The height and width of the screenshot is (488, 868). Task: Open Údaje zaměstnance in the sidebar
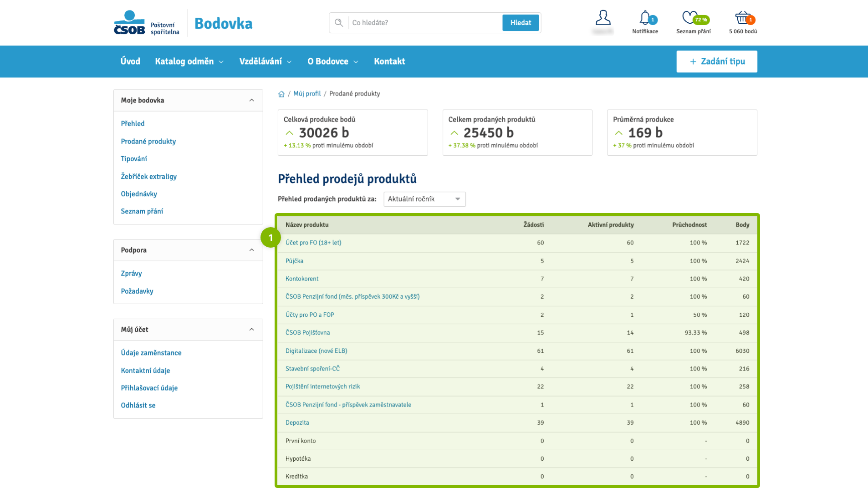point(151,353)
